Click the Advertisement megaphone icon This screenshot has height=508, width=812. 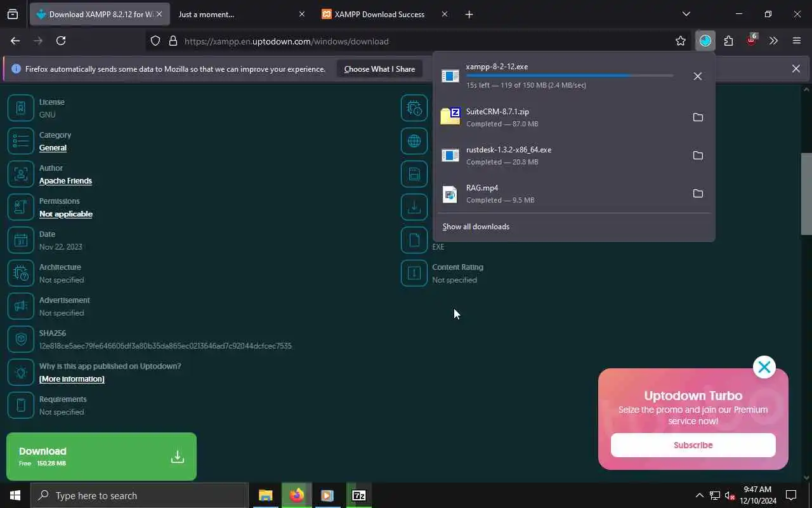point(21,306)
